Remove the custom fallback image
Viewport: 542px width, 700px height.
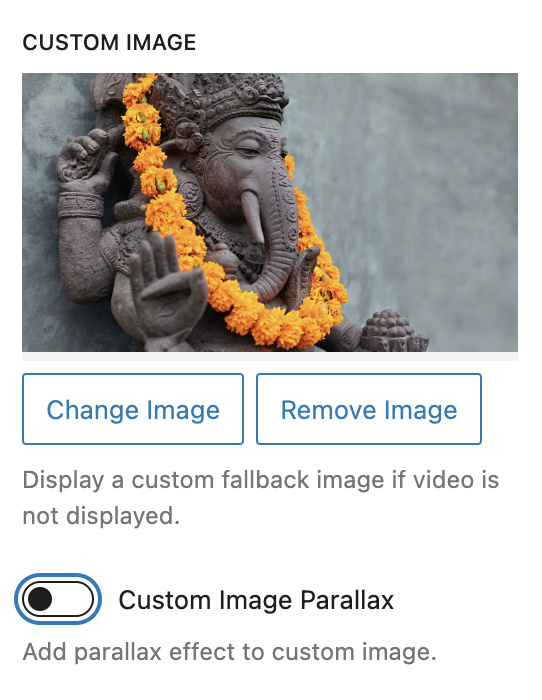click(369, 409)
